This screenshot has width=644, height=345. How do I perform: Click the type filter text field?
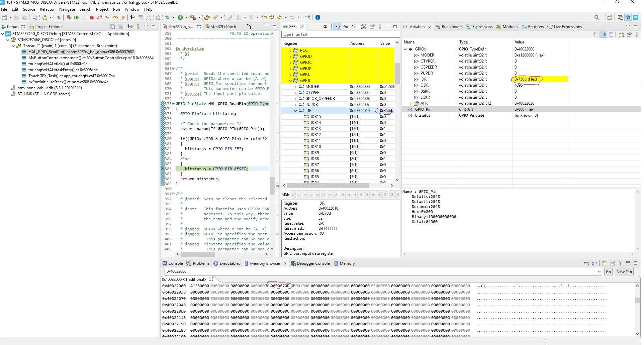tap(341, 34)
